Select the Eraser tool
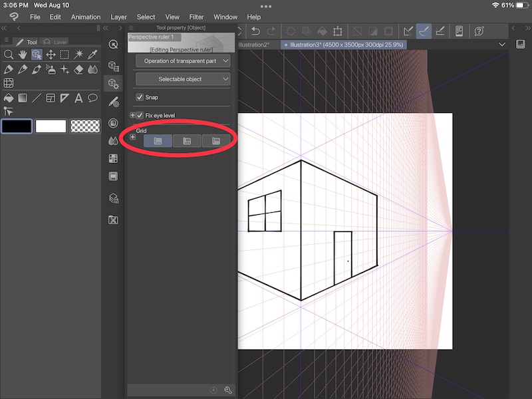 click(x=79, y=70)
